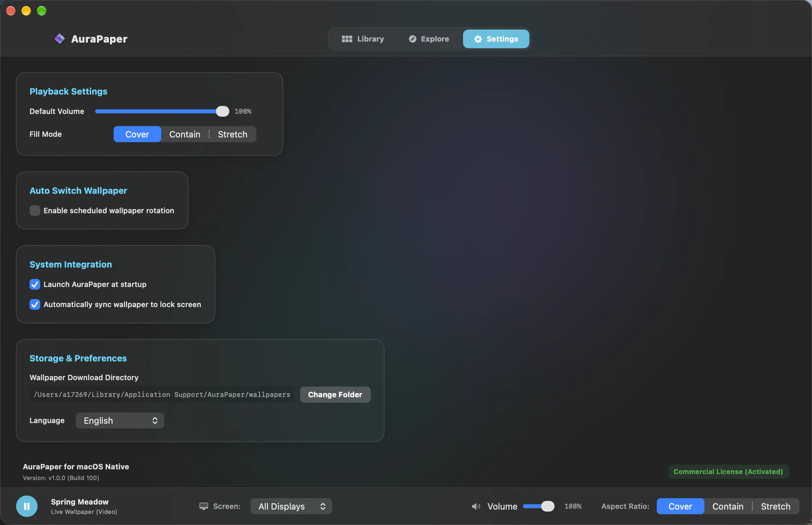Click the AuraPaper for macOS Native label
812x525 pixels.
[x=76, y=467]
